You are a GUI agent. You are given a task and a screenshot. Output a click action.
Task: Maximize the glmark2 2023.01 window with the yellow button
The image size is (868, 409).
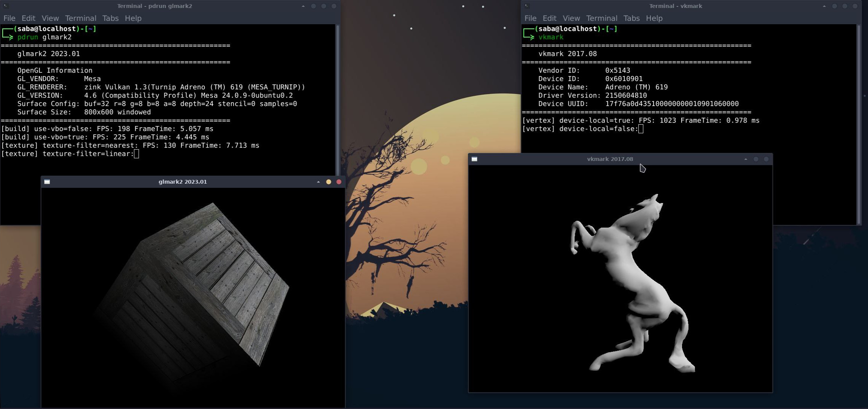point(328,182)
